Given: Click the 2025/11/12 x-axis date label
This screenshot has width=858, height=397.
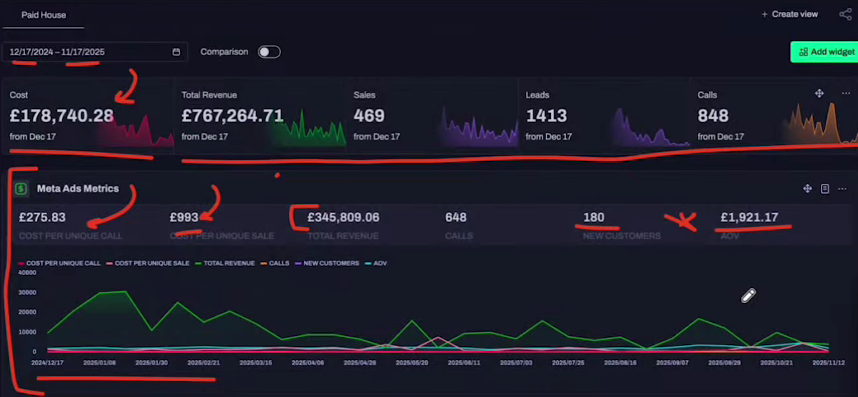Looking at the screenshot, I should pyautogui.click(x=829, y=363).
